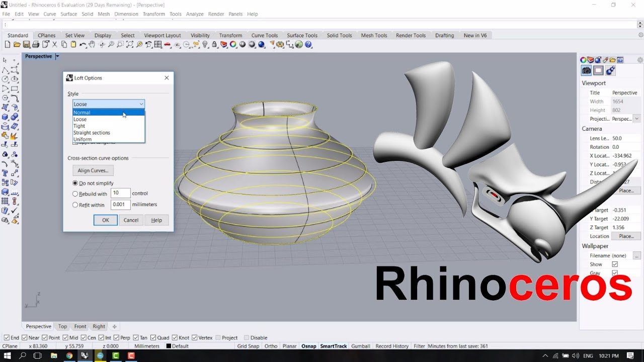Screen dimensions: 644x362
Task: Click the Rectangle tool in left sidebar
Action: (15, 88)
